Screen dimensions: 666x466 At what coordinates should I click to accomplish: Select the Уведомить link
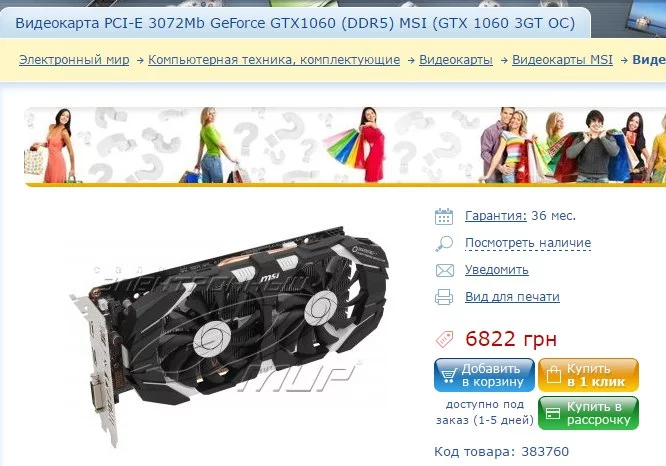pyautogui.click(x=497, y=270)
